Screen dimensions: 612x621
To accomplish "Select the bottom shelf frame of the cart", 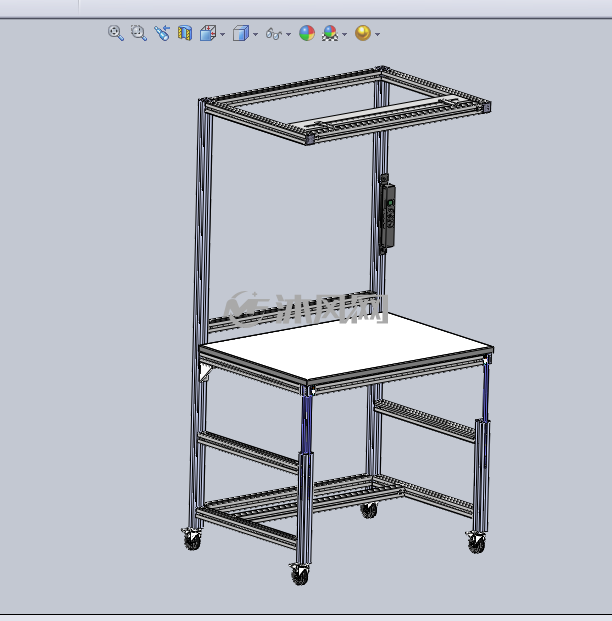I will [x=333, y=507].
